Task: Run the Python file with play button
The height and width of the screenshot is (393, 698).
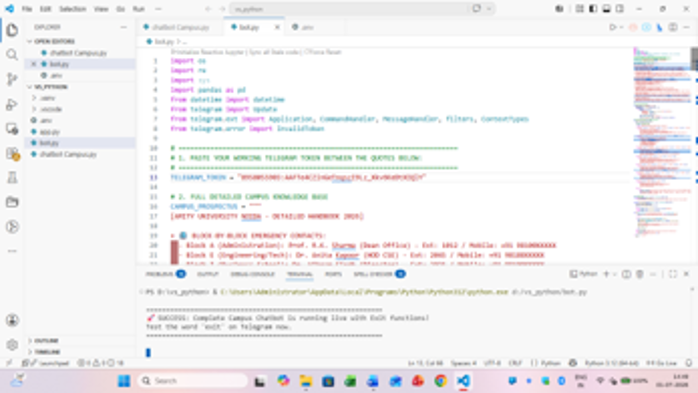Action: [x=613, y=27]
